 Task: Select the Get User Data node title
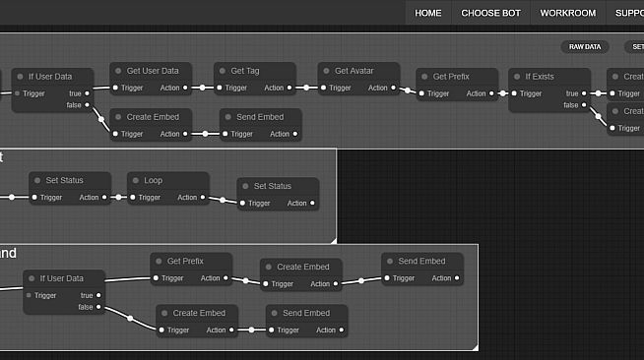point(153,71)
